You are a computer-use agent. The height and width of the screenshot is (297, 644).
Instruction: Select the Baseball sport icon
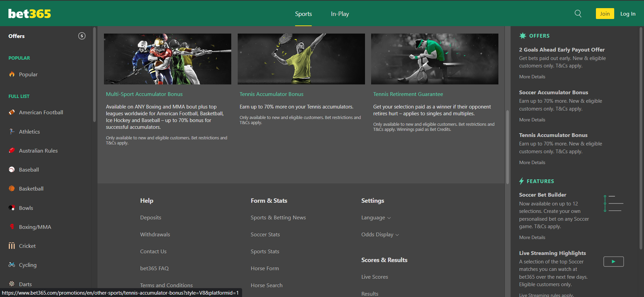tap(12, 170)
